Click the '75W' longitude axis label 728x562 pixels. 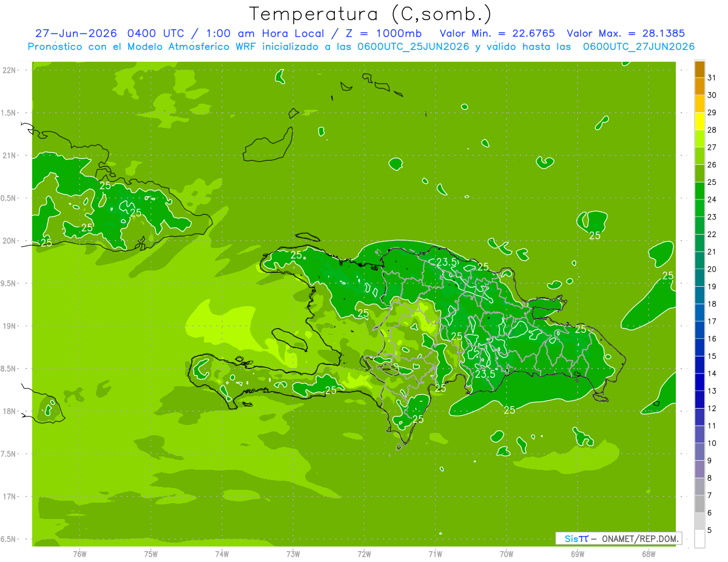(x=151, y=554)
